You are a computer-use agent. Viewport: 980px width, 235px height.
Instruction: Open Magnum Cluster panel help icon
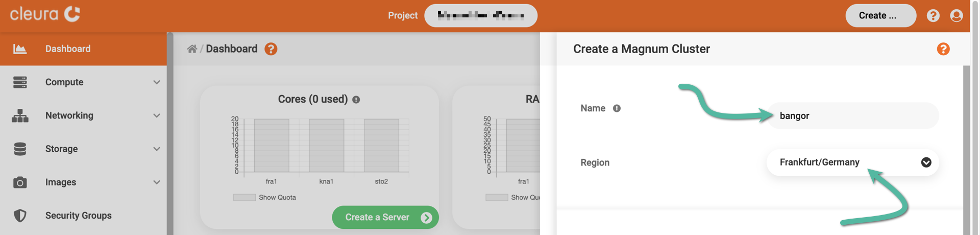coord(943,49)
